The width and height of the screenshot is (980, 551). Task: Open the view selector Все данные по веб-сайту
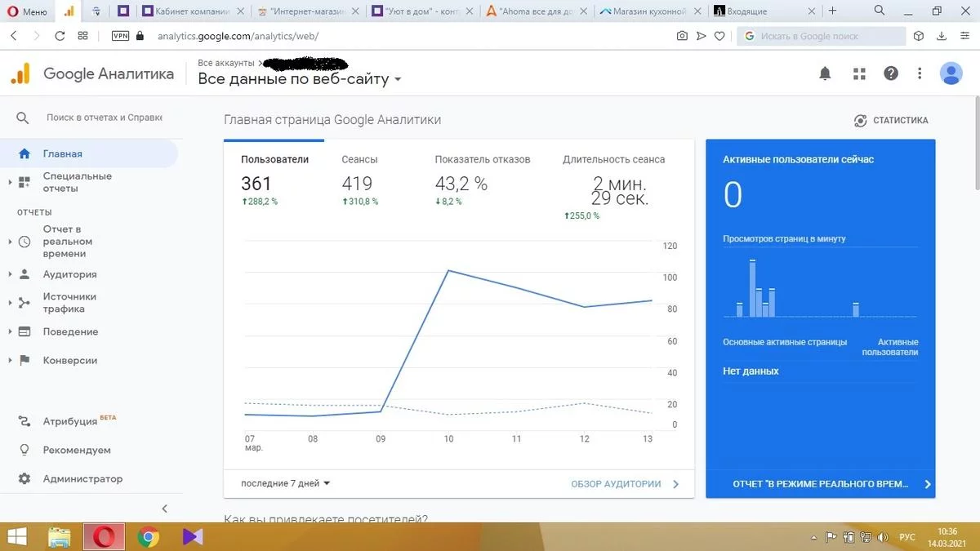coord(300,79)
